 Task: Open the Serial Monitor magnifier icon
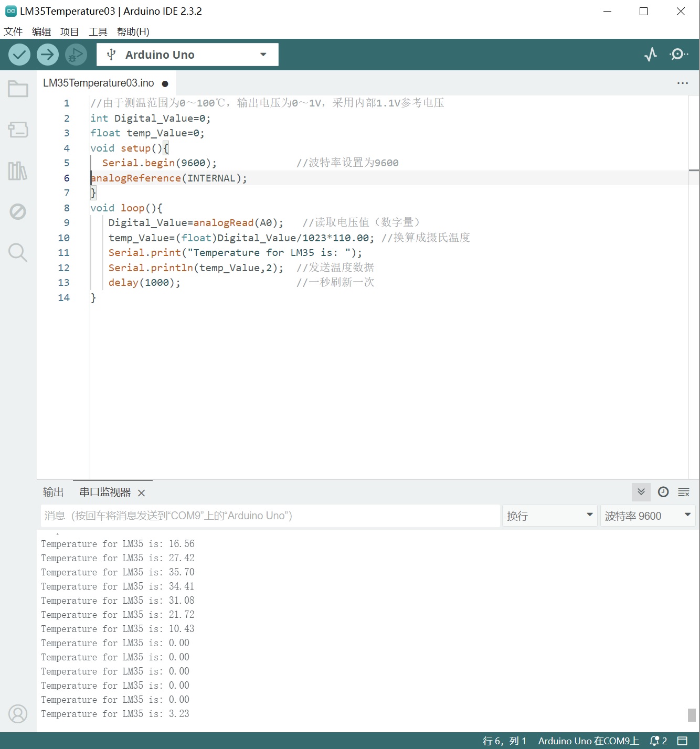click(x=678, y=55)
